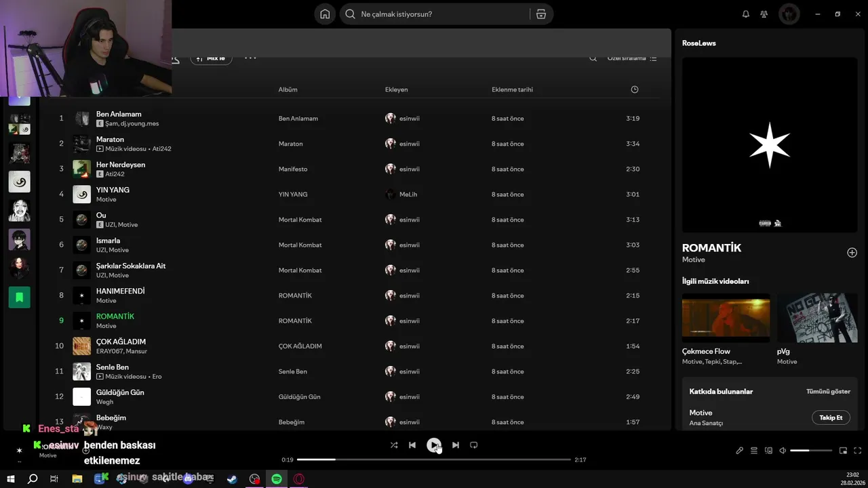
Task: Open 'MeLih' adder profile on YIN YANG row
Action: (408, 195)
